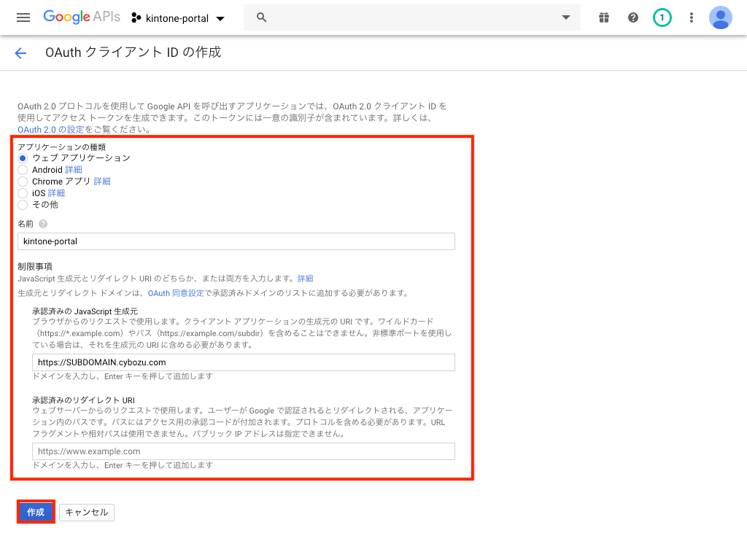The image size is (747, 560).
Task: Open the OAuth 2.0 の設定 link
Action: (51, 129)
